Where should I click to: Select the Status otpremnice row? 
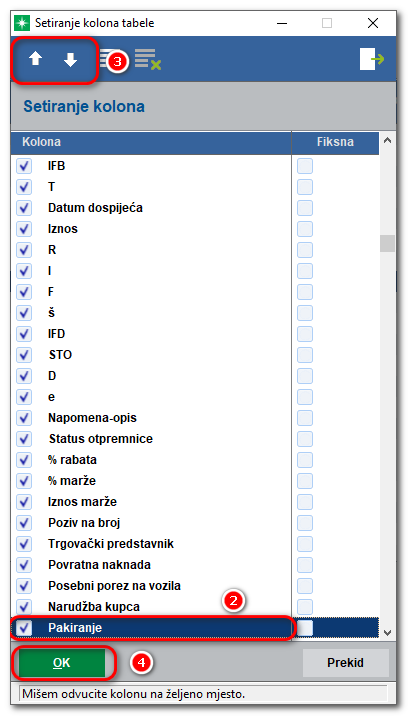coord(151,439)
